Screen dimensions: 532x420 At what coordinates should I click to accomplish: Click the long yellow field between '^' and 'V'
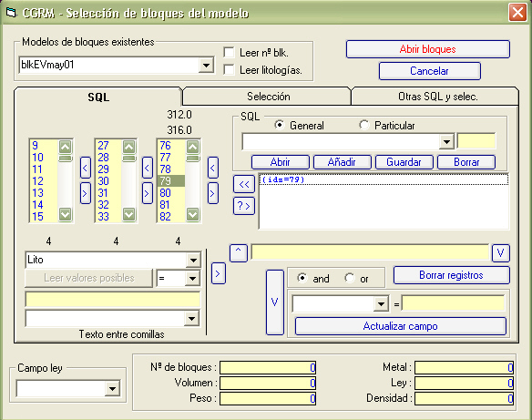point(370,252)
